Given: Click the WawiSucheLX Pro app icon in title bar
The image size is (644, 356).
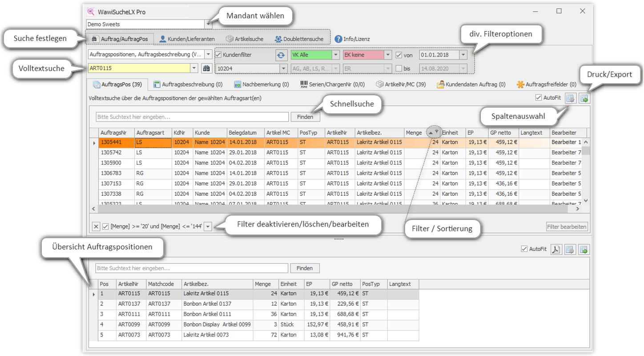Looking at the screenshot, I should (x=91, y=12).
